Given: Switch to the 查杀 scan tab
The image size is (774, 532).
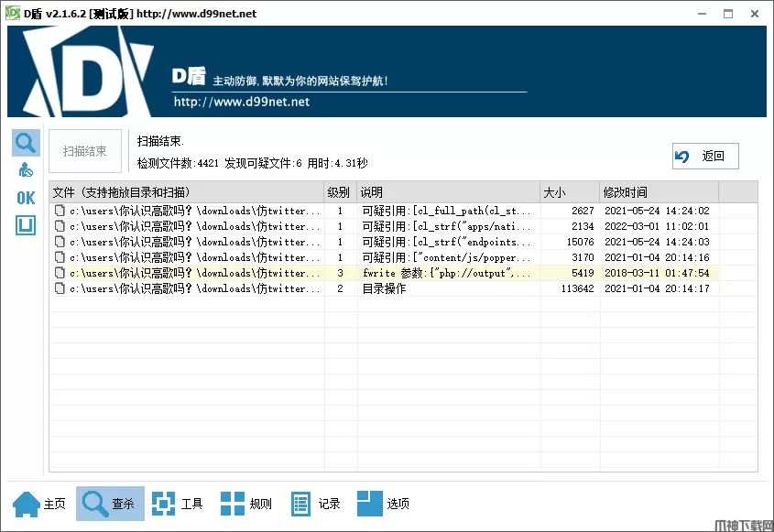Looking at the screenshot, I should point(110,504).
